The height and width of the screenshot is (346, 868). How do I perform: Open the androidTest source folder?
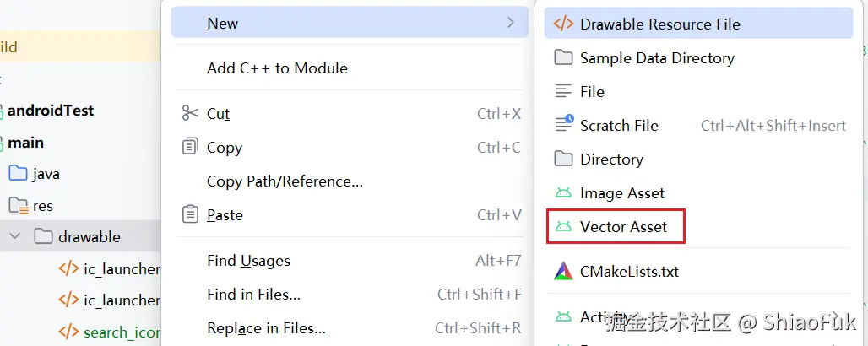click(x=51, y=111)
